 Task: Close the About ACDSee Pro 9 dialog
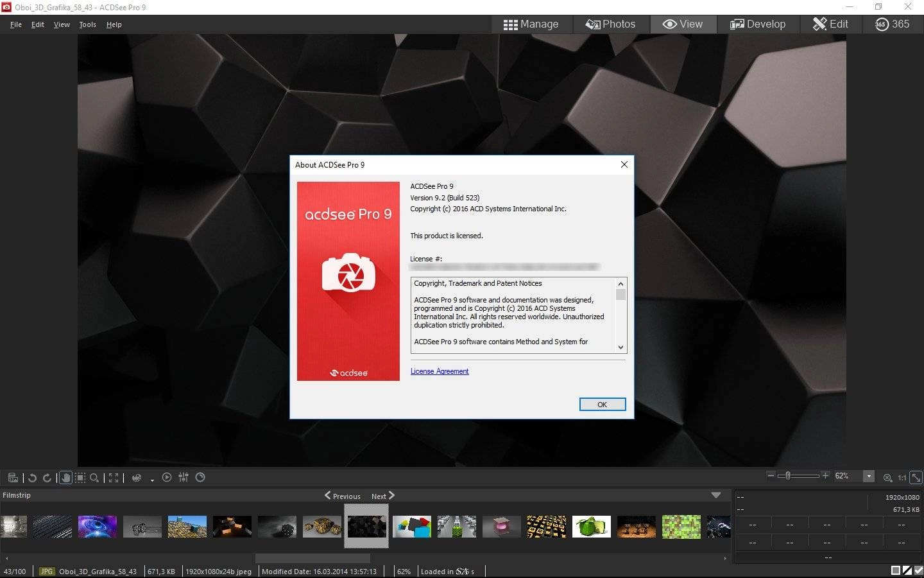(624, 164)
